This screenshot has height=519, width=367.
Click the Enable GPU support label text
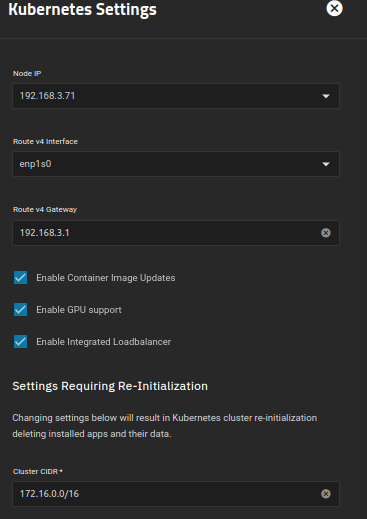pos(79,310)
